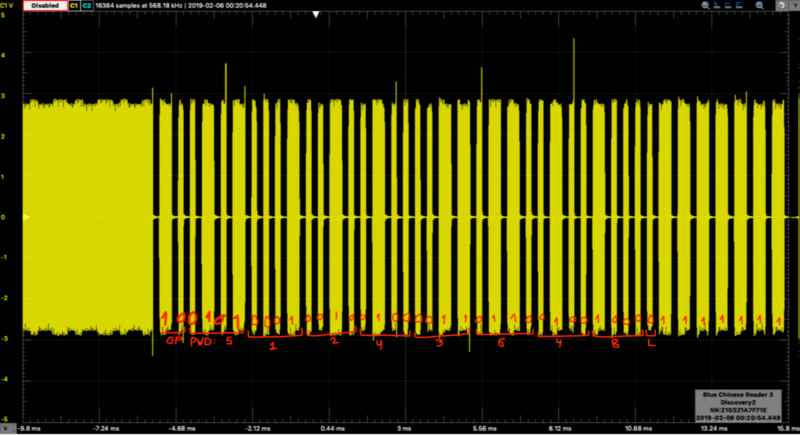800x435 pixels.
Task: Toggle the C2 channel button
Action: pyautogui.click(x=86, y=6)
